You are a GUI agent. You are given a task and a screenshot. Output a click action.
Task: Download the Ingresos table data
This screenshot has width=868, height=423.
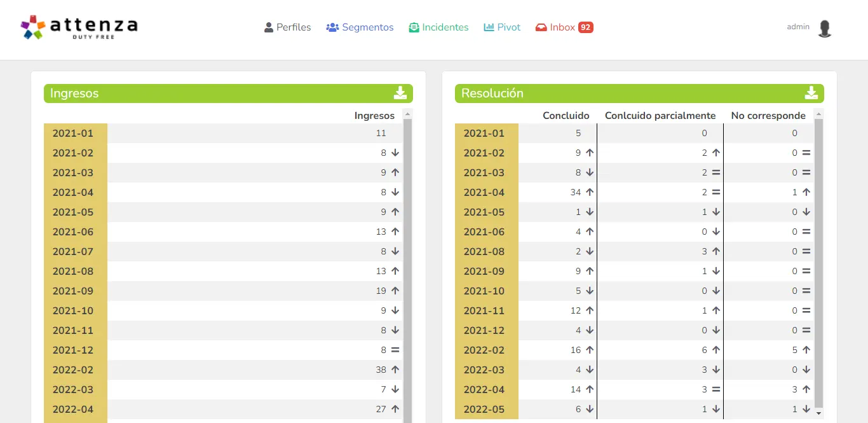click(x=400, y=93)
